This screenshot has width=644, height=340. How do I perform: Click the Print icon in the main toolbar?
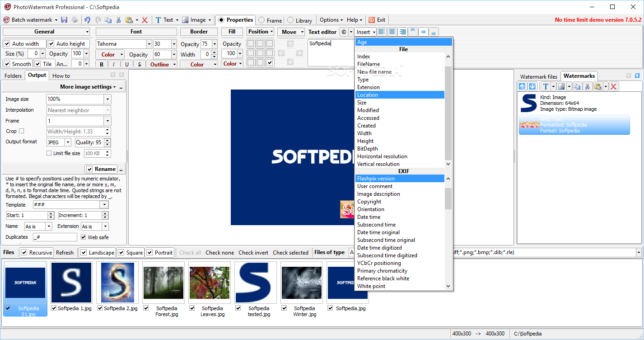pos(75,20)
